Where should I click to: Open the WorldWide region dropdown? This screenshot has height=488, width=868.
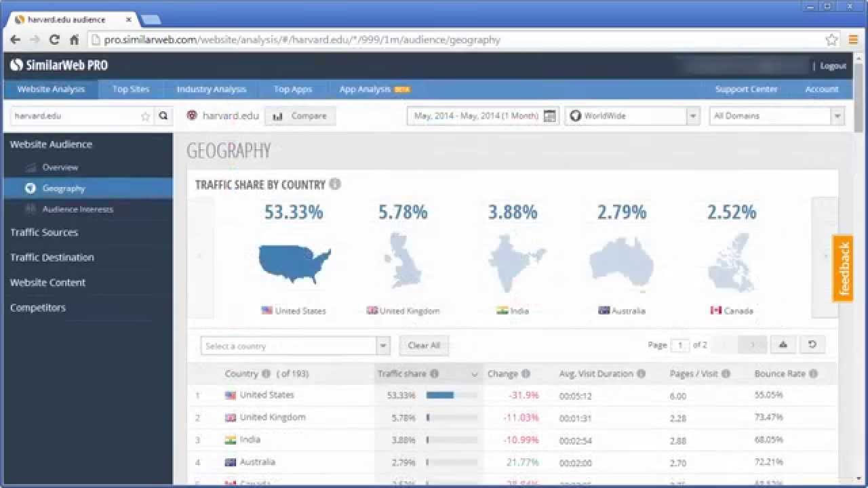(x=632, y=116)
